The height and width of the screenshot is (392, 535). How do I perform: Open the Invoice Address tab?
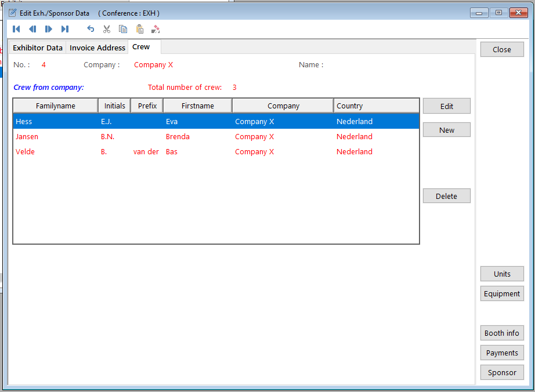click(97, 48)
